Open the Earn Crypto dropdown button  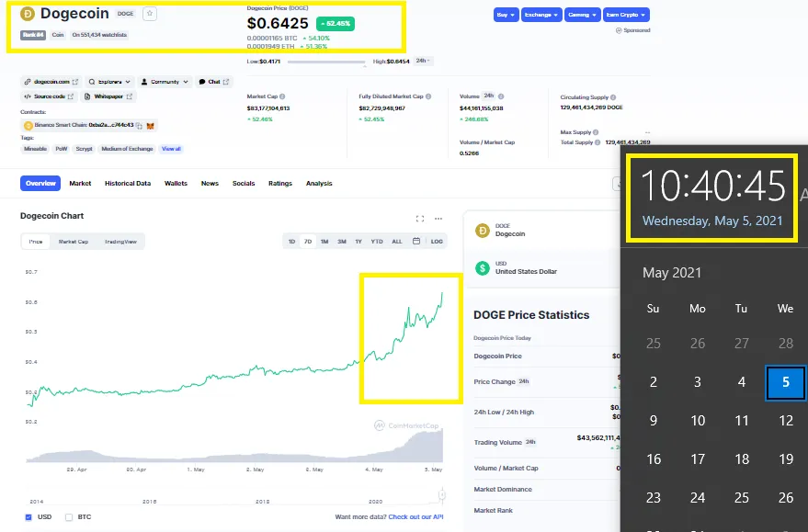tap(626, 15)
